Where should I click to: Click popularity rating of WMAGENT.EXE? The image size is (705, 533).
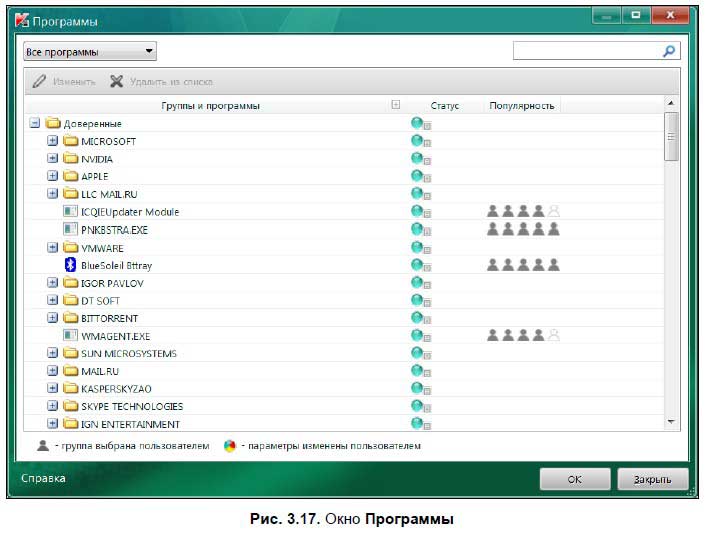tap(523, 335)
